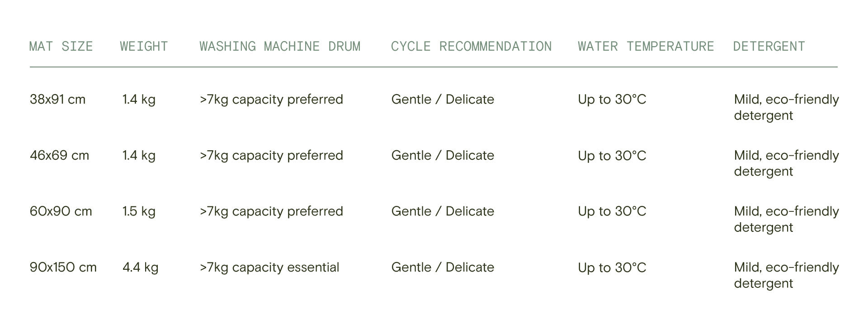The image size is (868, 320).
Task: Click Gentle / Delicate for 60x90 cm mat
Action: [443, 211]
